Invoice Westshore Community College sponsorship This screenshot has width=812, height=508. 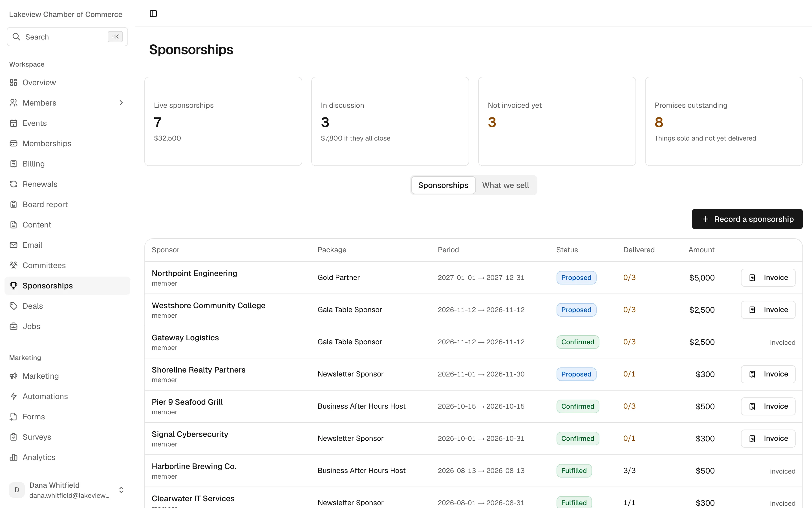coord(768,310)
